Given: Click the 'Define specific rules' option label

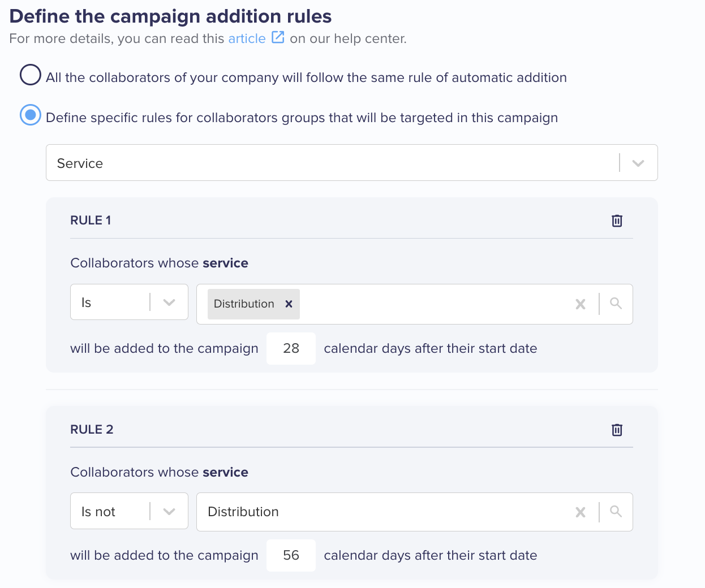Looking at the screenshot, I should [302, 118].
